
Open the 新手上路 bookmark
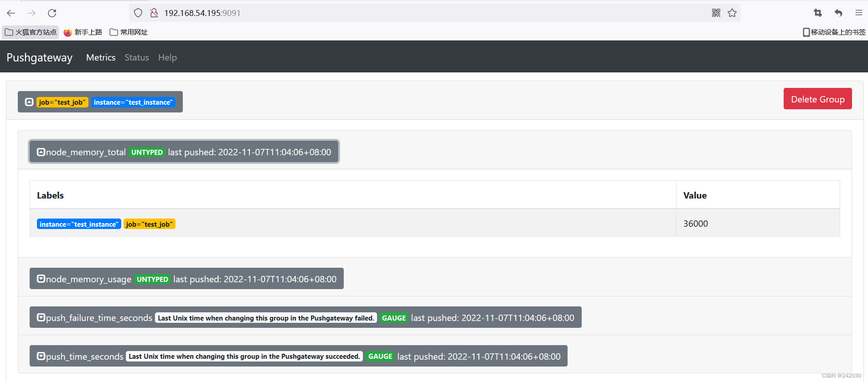83,32
